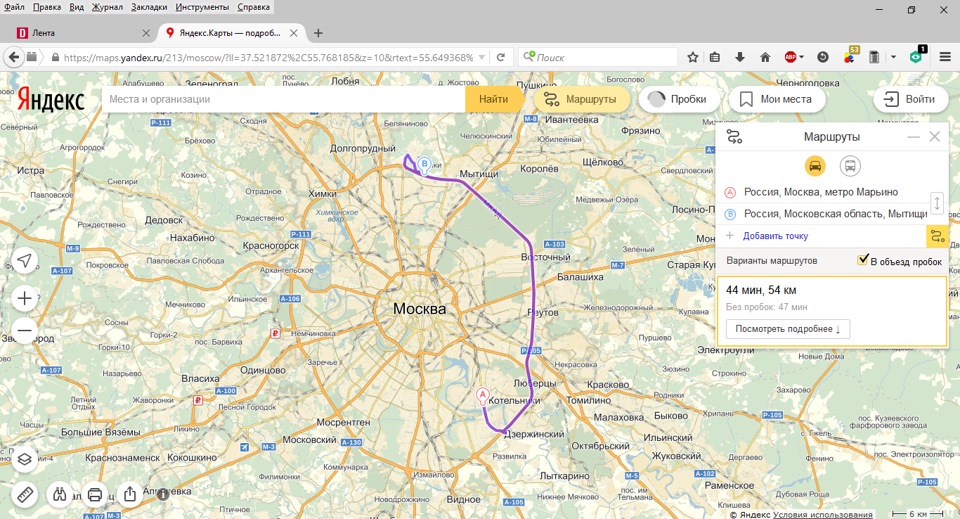The width and height of the screenshot is (960, 519).
Task: Click the browser address bar URL
Action: (268, 57)
